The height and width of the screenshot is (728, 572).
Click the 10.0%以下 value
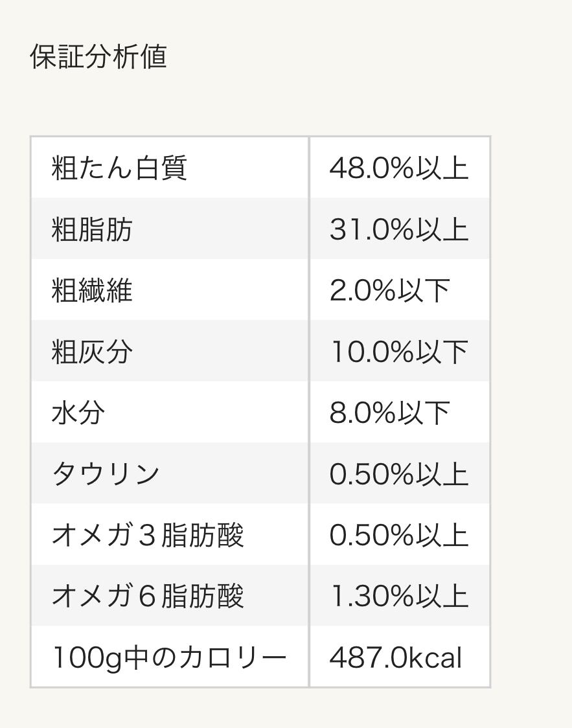(x=398, y=352)
